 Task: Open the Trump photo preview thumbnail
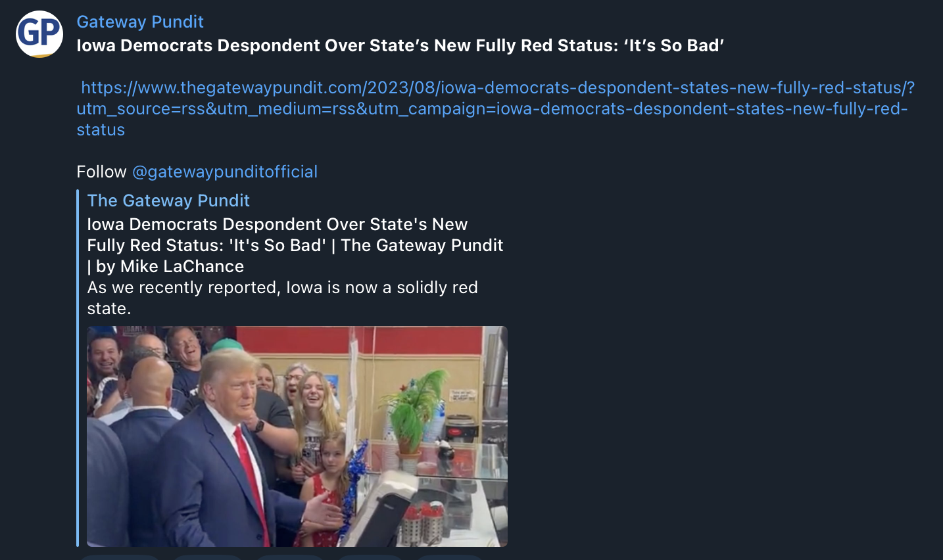point(297,436)
